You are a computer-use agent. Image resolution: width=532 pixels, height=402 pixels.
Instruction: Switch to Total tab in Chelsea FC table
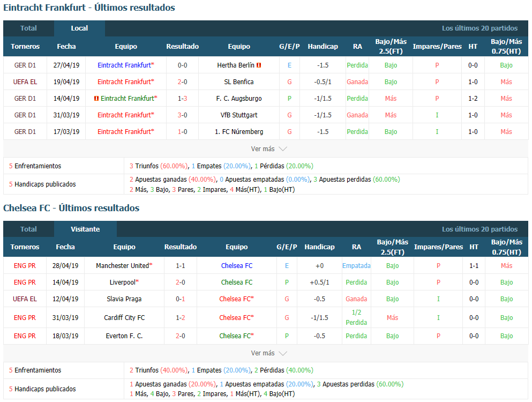pyautogui.click(x=28, y=229)
